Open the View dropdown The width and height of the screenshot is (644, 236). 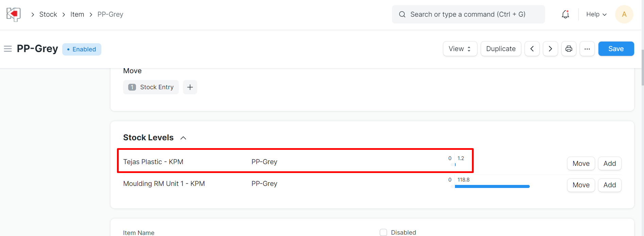coord(460,49)
